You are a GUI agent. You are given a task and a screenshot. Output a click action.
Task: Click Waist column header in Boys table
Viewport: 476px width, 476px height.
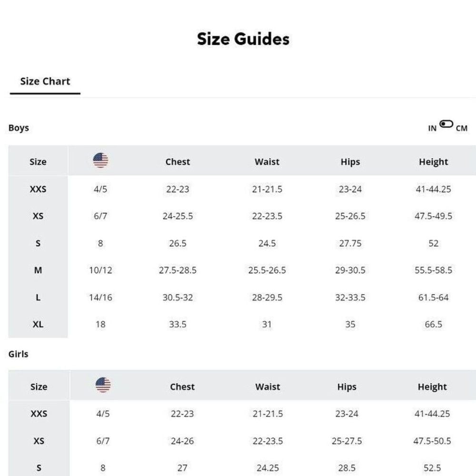click(267, 162)
